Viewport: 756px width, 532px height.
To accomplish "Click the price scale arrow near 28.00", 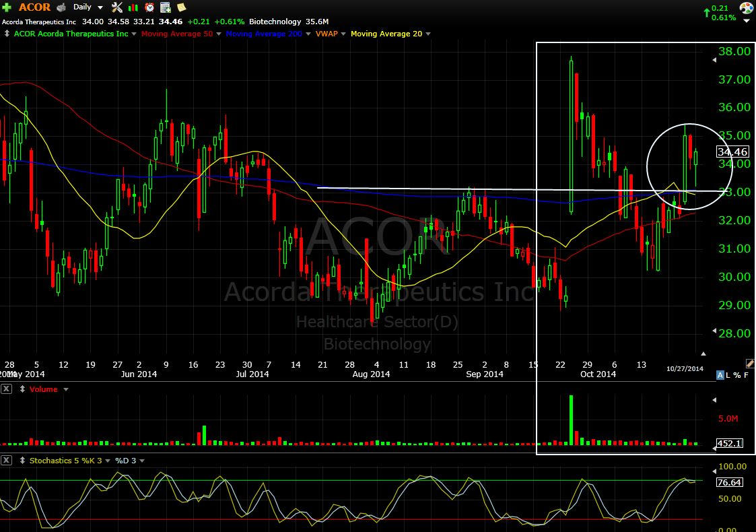I will [x=714, y=331].
